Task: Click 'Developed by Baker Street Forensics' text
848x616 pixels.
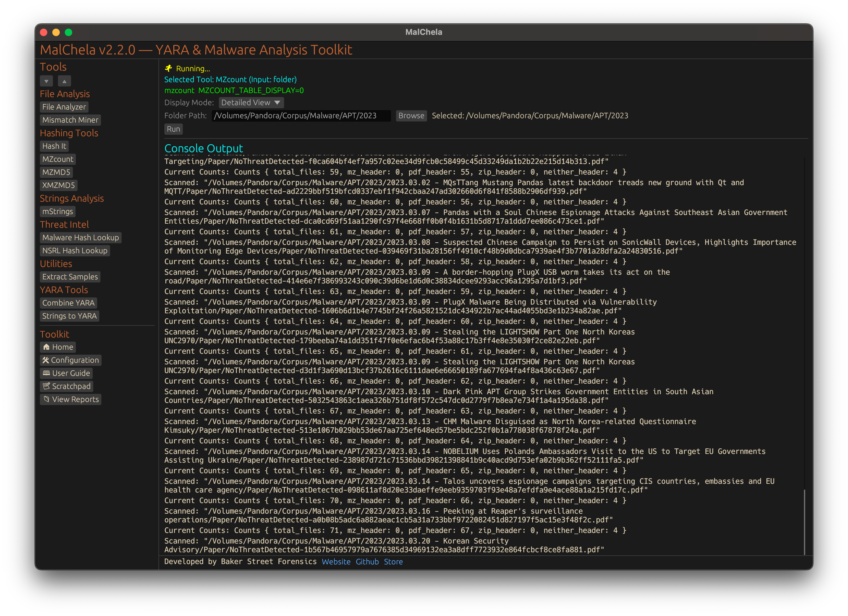Action: pos(240,562)
